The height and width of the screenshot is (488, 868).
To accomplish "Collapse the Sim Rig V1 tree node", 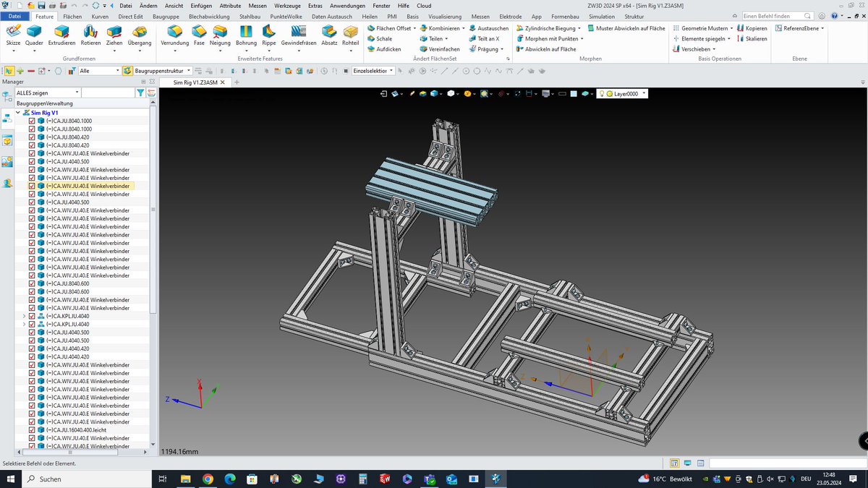I will [x=18, y=113].
